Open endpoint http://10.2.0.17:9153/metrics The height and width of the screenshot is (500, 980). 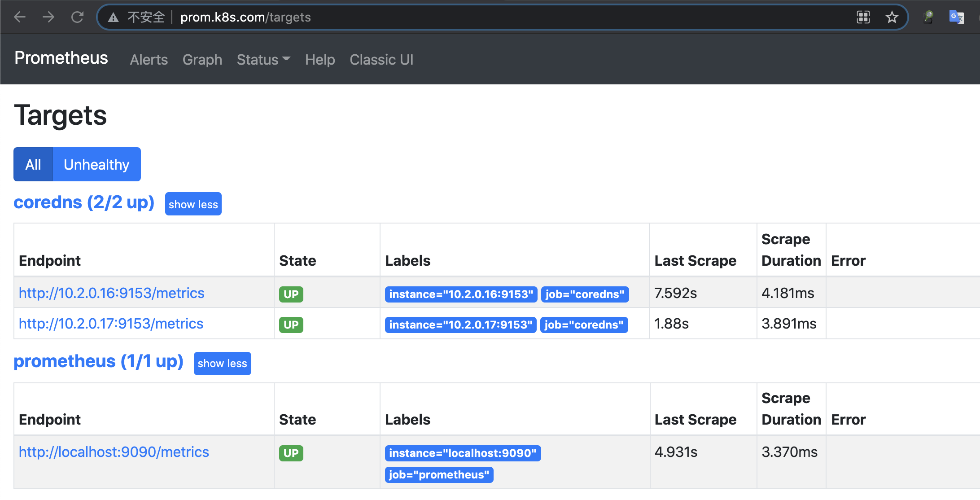click(x=111, y=324)
